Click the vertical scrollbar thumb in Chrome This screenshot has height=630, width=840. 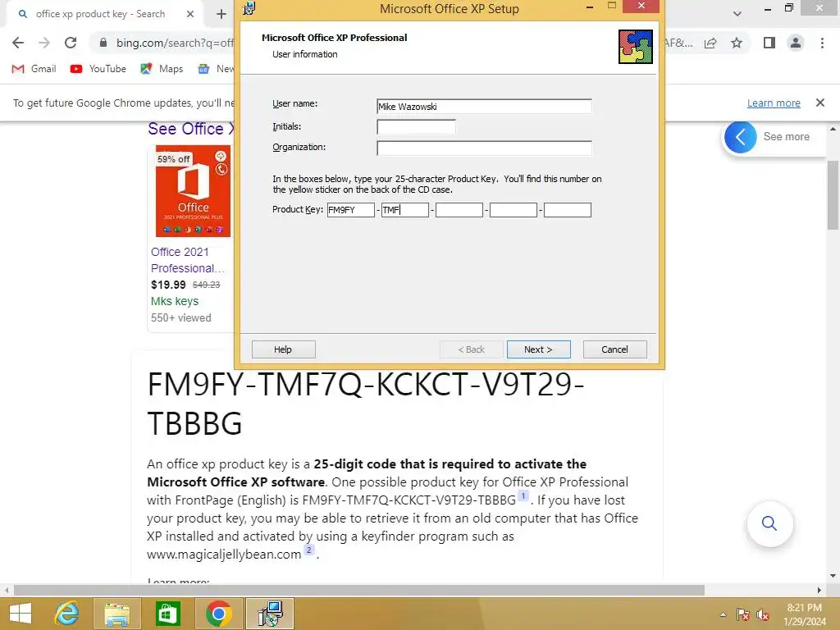click(833, 195)
